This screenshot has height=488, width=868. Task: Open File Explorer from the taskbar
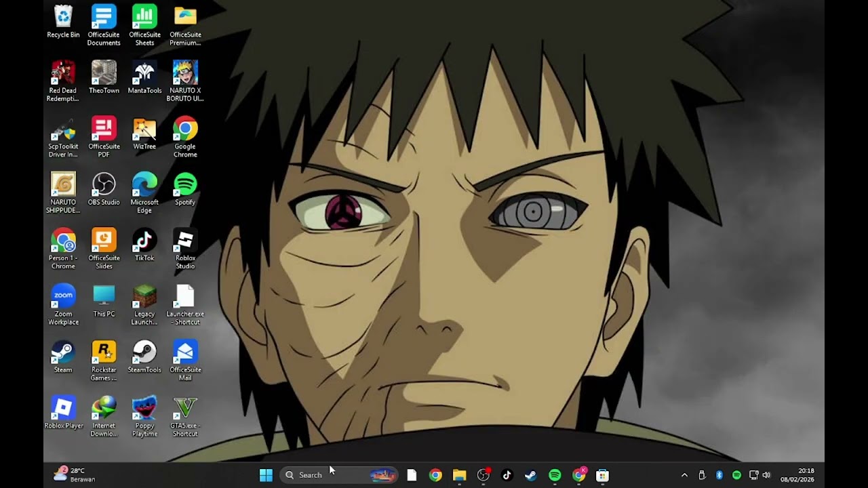pyautogui.click(x=459, y=475)
